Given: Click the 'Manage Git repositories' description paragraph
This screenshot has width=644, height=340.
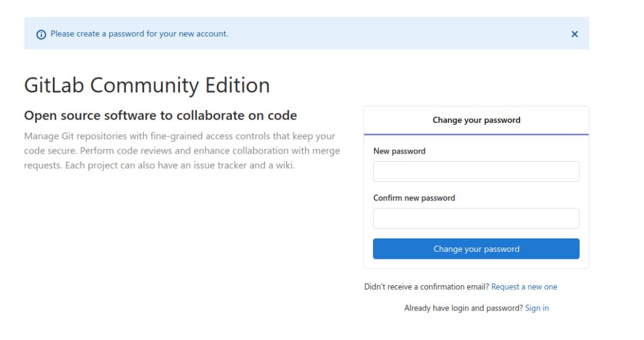Looking at the screenshot, I should click(182, 150).
